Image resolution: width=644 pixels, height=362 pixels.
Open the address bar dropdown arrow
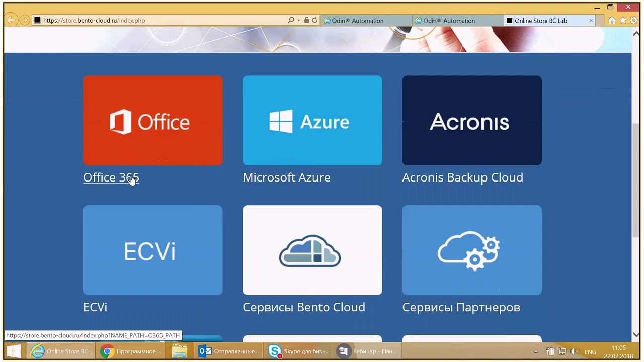coord(298,21)
